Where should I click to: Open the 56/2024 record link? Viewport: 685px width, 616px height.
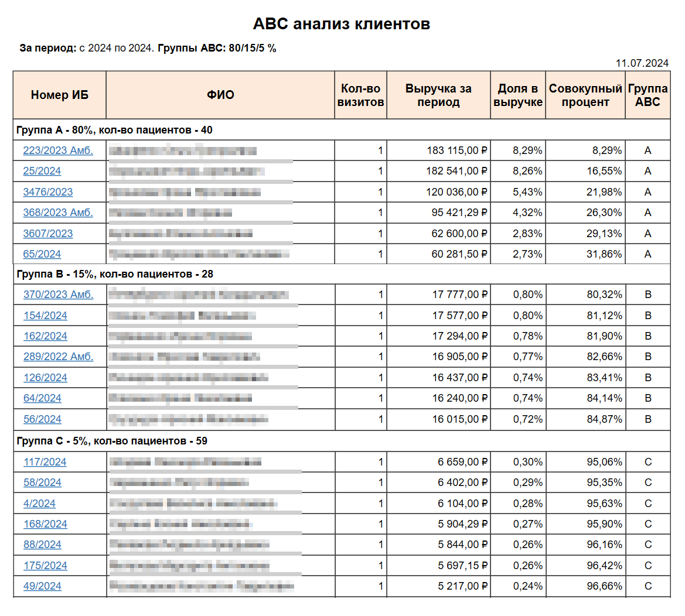[42, 419]
